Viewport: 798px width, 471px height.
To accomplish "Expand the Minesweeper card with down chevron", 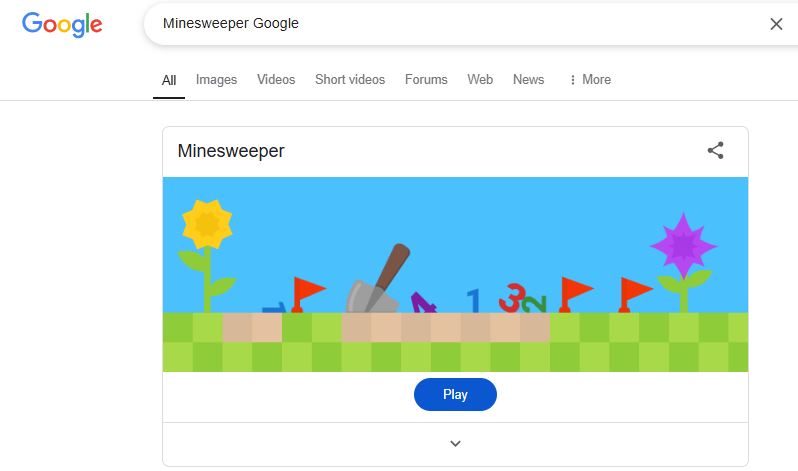I will point(455,443).
